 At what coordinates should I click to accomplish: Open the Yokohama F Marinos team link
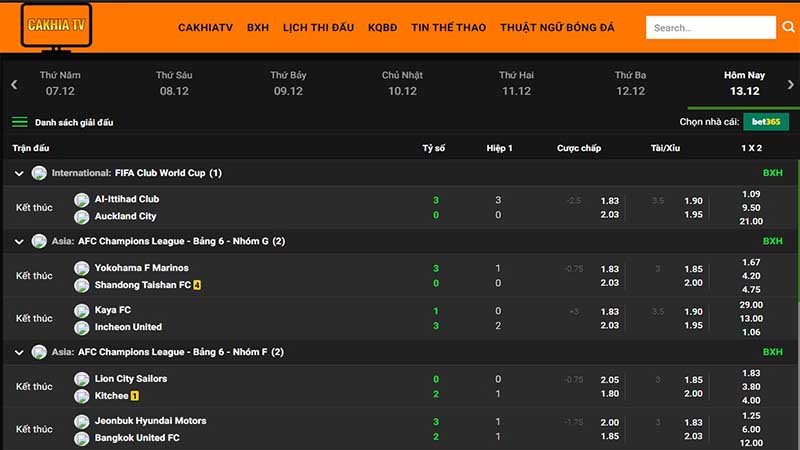pos(141,268)
